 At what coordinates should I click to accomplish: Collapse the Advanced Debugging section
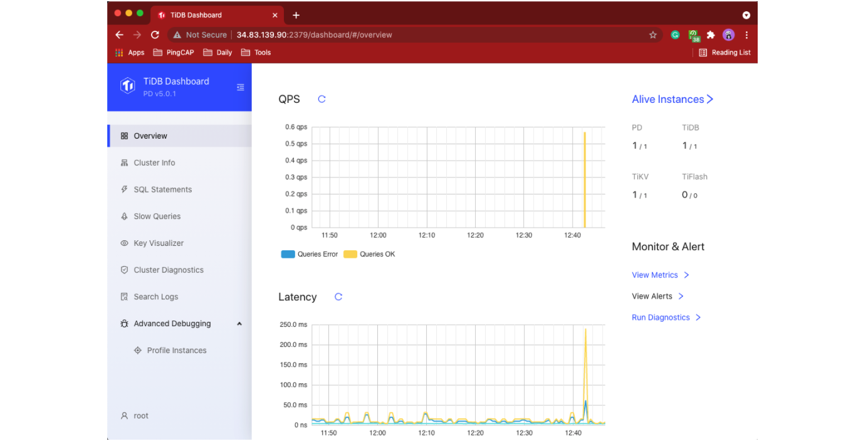click(x=239, y=323)
